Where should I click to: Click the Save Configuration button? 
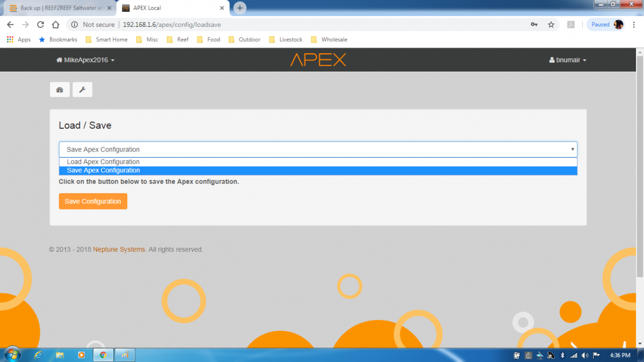point(93,201)
